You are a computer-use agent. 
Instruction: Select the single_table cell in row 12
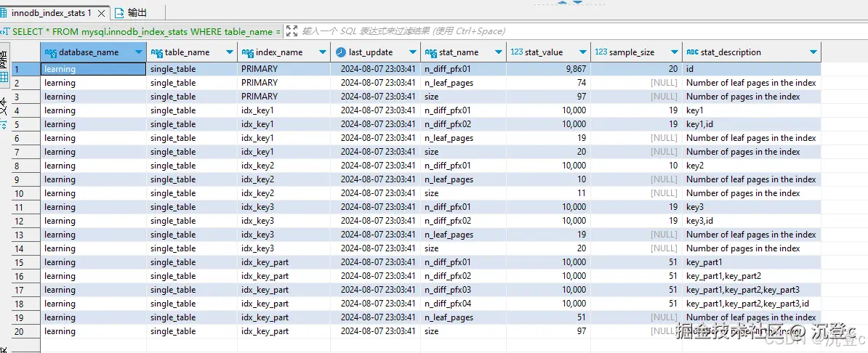tap(192, 221)
